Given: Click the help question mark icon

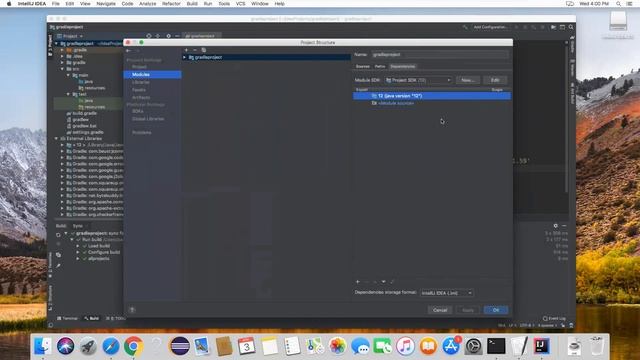Looking at the screenshot, I should [x=132, y=310].
